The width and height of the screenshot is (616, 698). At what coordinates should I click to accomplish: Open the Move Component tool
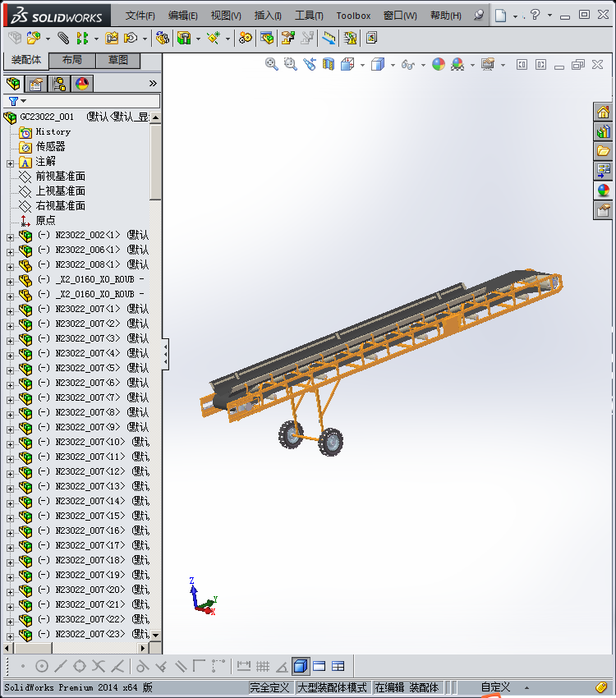click(x=131, y=39)
